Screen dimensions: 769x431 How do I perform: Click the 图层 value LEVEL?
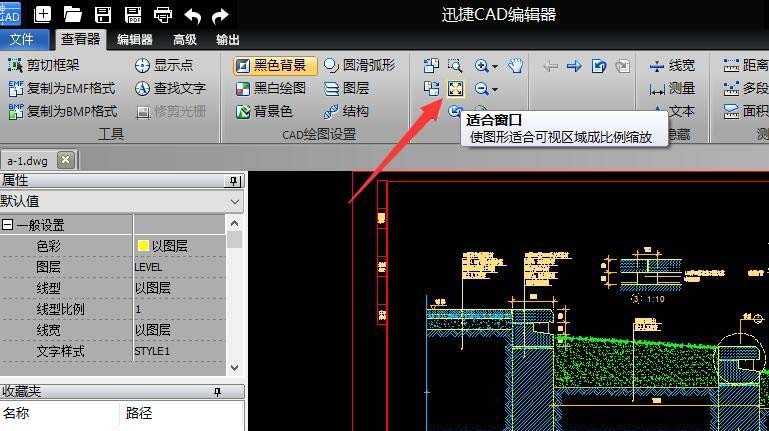point(148,267)
